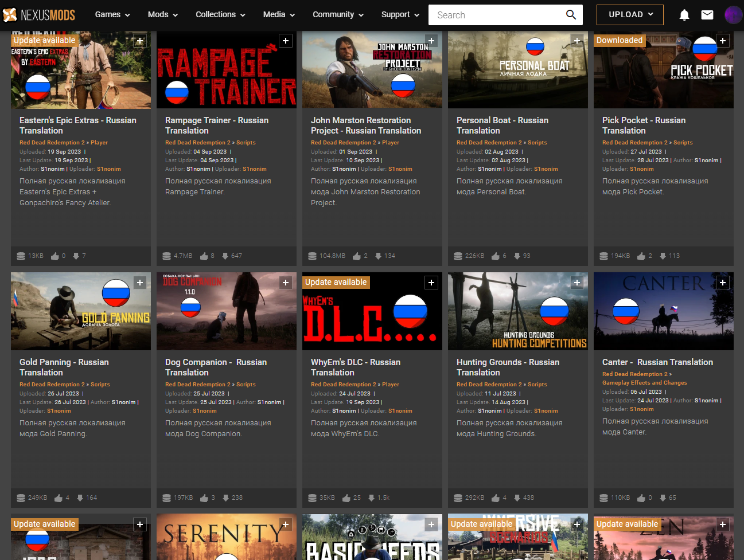
Task: Expand the Collections menu
Action: click(220, 15)
